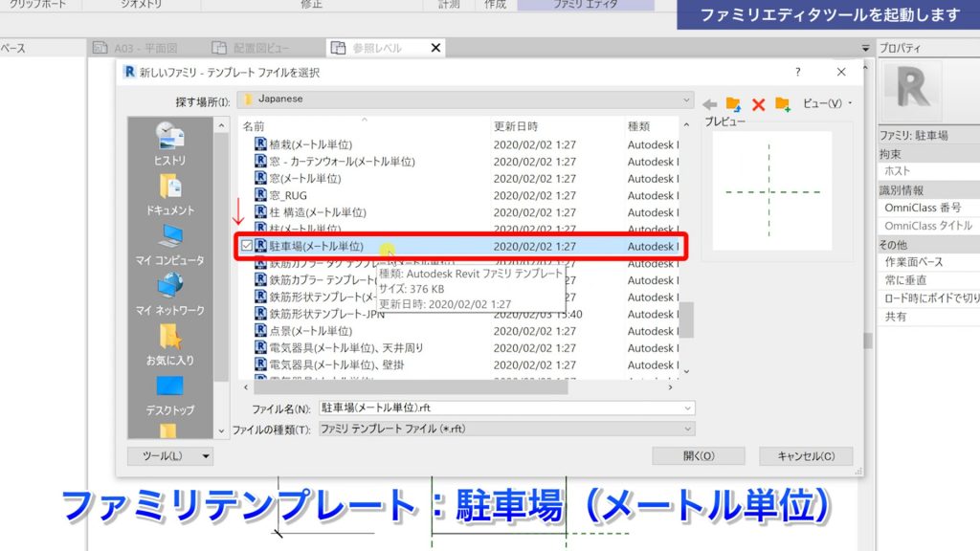Image resolution: width=980 pixels, height=551 pixels.
Task: Expand the 探す場所 location dropdown
Action: pyautogui.click(x=686, y=99)
